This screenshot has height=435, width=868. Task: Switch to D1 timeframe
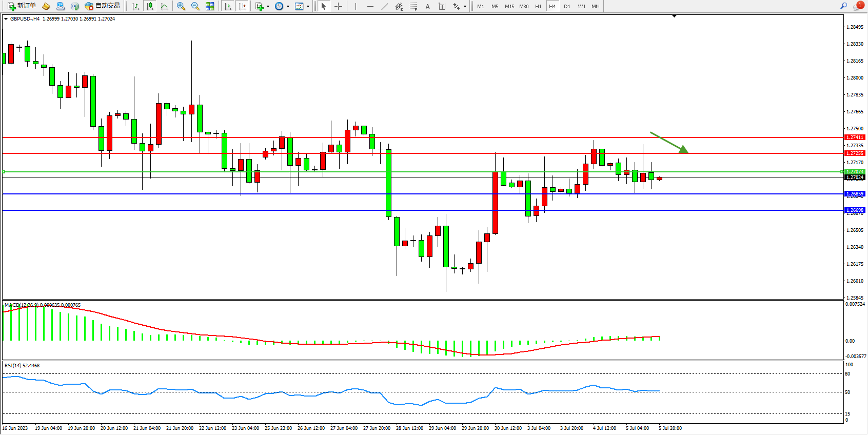[x=567, y=6]
